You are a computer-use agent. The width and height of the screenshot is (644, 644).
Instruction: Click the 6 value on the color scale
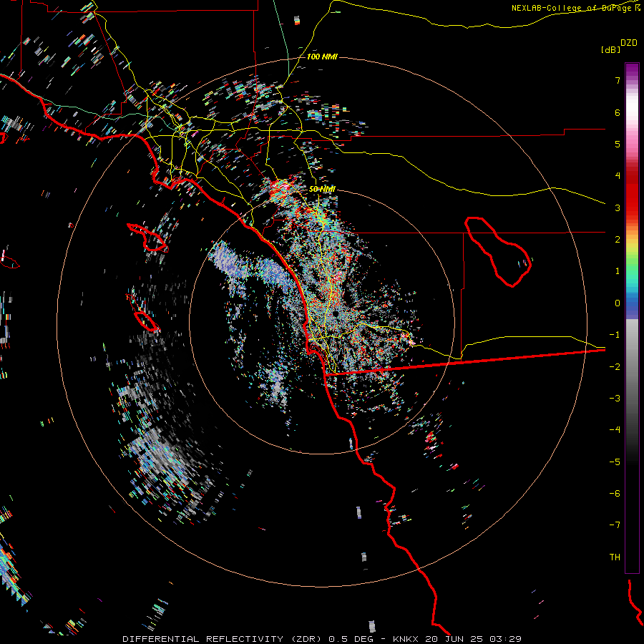[x=618, y=112]
